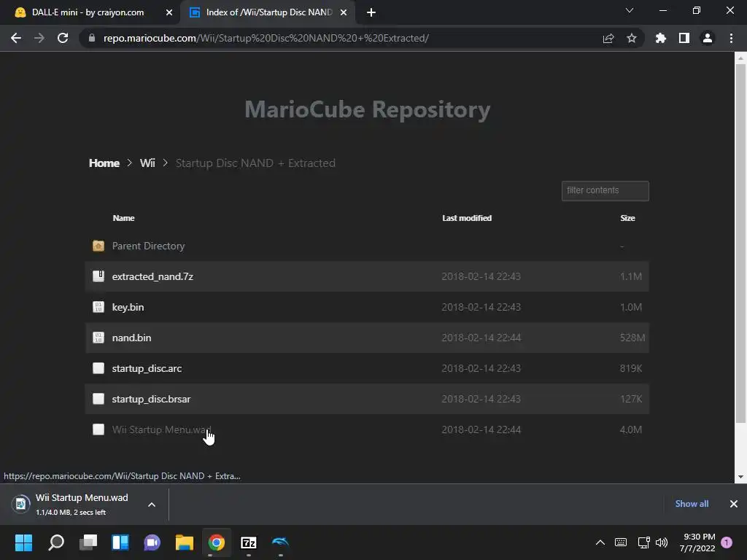Close the DALL·E mini tab
This screenshot has width=747, height=560.
click(x=169, y=12)
